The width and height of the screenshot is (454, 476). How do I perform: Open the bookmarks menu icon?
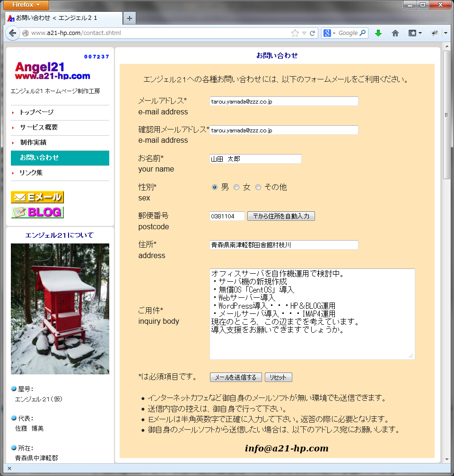point(415,33)
